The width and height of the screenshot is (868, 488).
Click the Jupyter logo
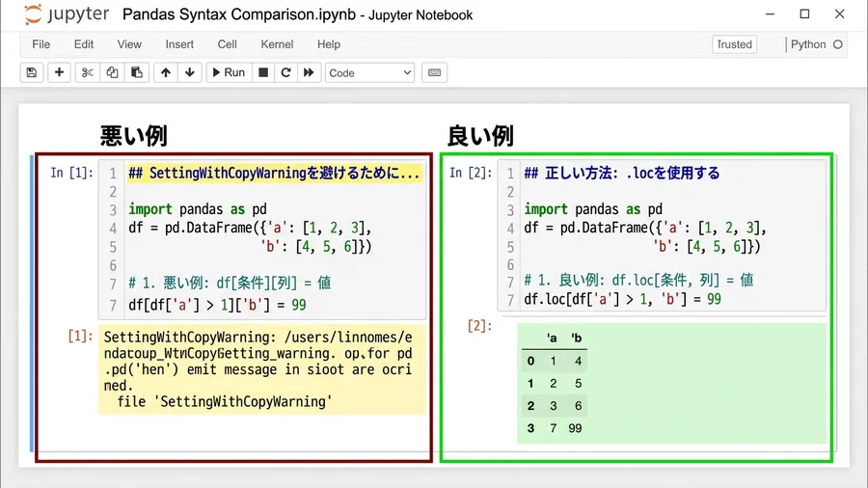point(67,14)
